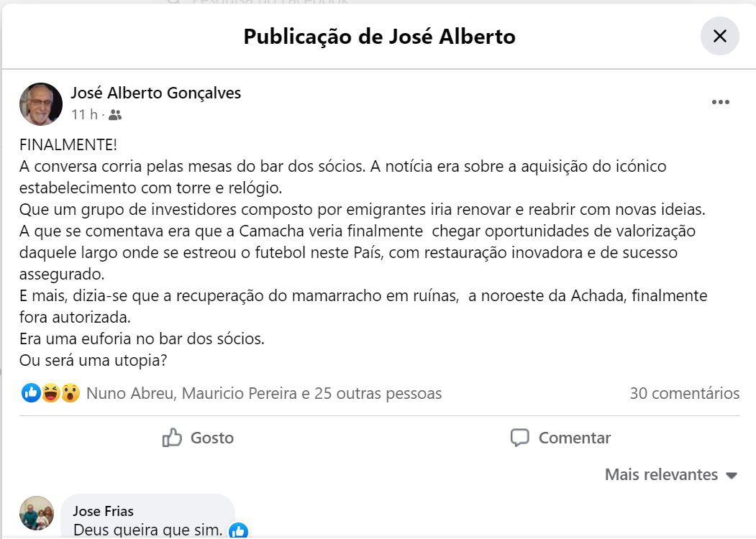The image size is (756, 539).
Task: Close the post dialog with X
Action: tap(719, 36)
